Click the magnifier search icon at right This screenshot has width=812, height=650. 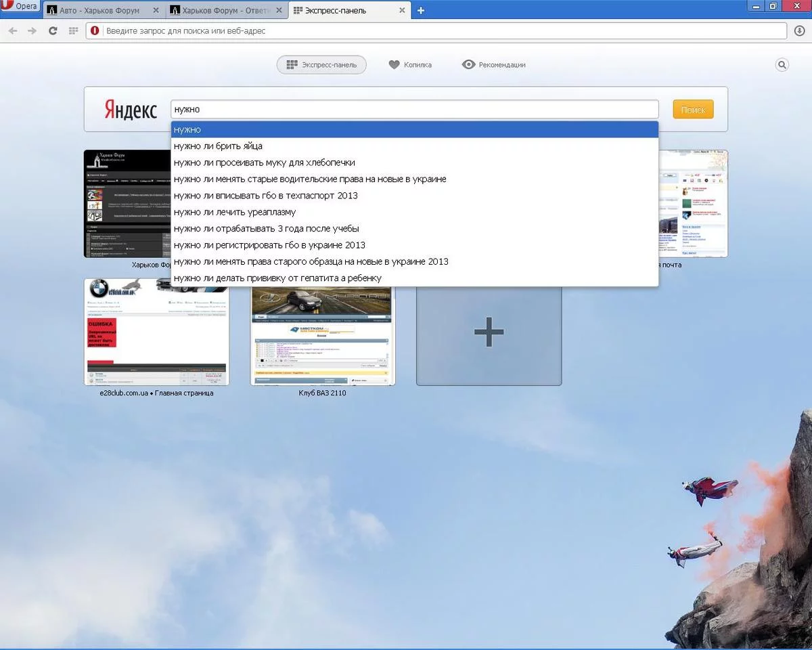click(782, 65)
